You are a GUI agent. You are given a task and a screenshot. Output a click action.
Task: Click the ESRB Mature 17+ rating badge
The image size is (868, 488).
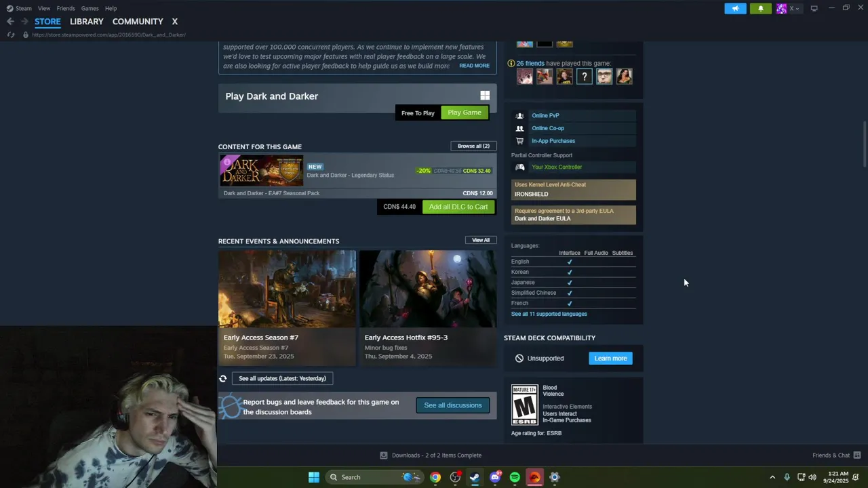coord(524,405)
